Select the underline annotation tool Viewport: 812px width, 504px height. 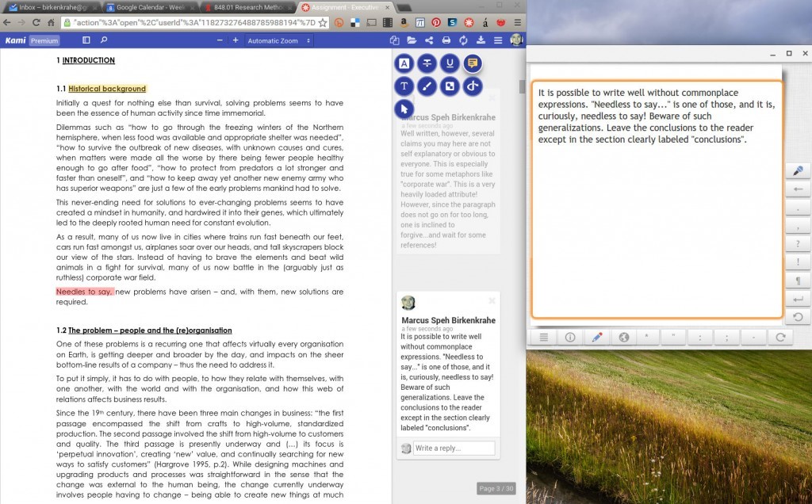tap(450, 63)
